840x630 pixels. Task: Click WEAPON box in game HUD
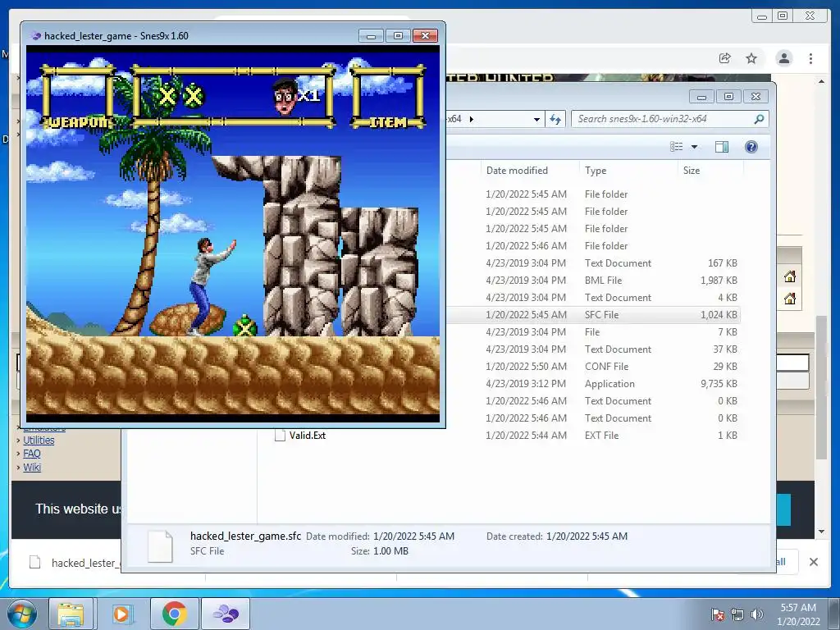click(78, 97)
